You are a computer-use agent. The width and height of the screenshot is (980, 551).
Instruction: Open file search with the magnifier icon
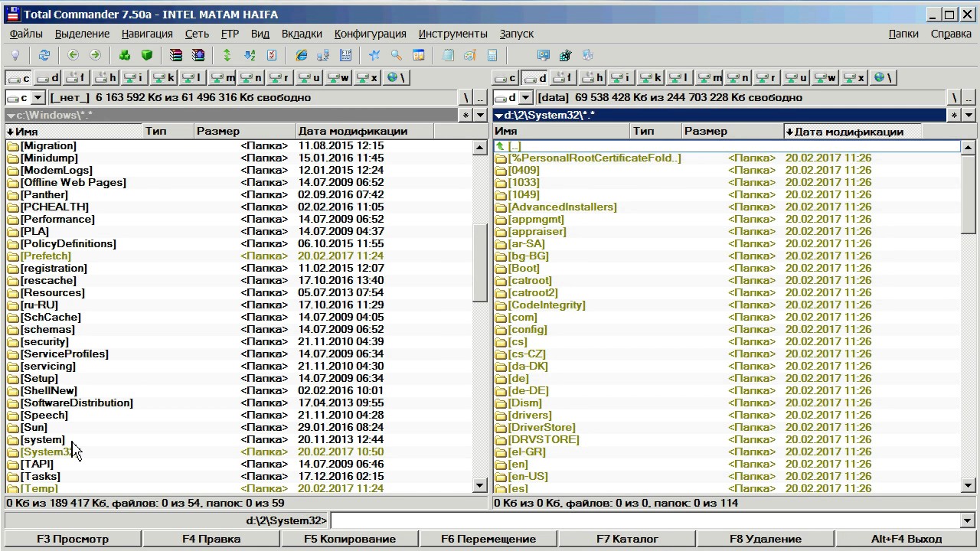click(x=397, y=55)
